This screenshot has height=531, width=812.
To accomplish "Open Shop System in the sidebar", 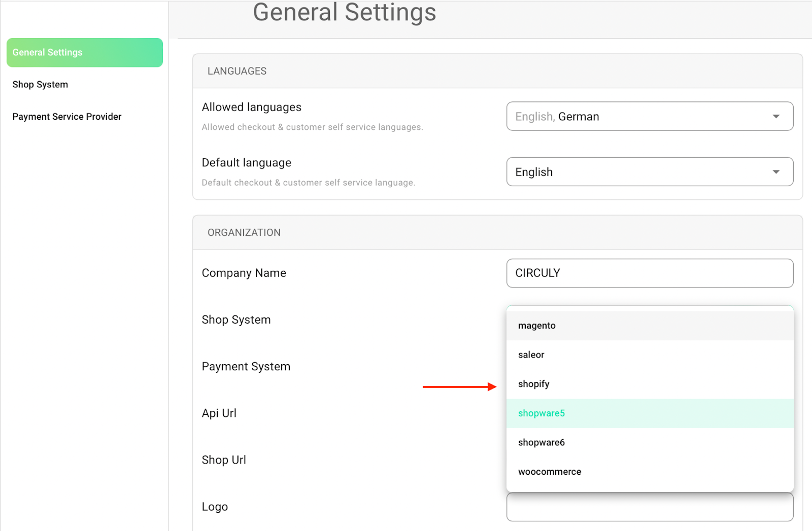I will pos(40,85).
